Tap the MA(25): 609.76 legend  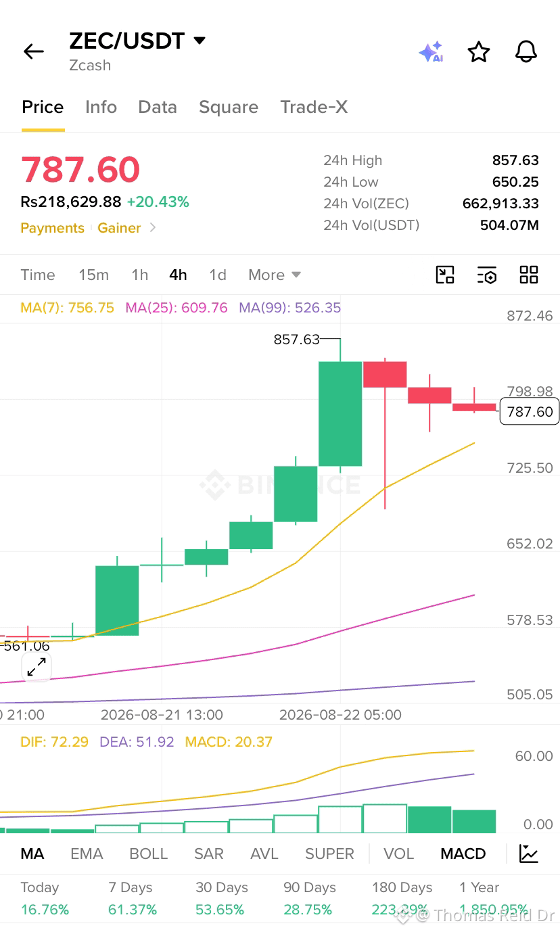pyautogui.click(x=177, y=308)
